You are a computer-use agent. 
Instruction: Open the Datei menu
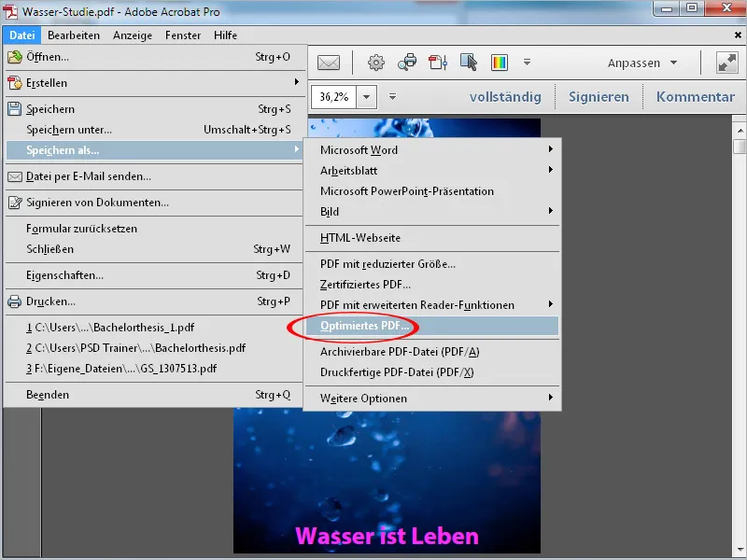[x=21, y=35]
